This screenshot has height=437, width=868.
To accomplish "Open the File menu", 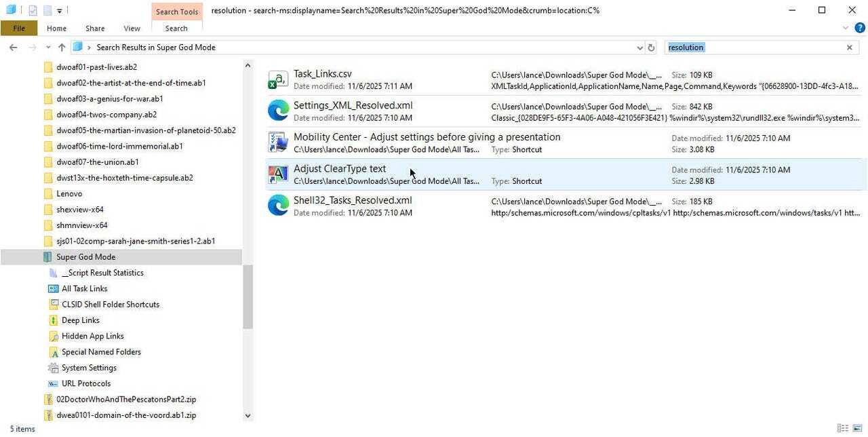I will point(19,28).
